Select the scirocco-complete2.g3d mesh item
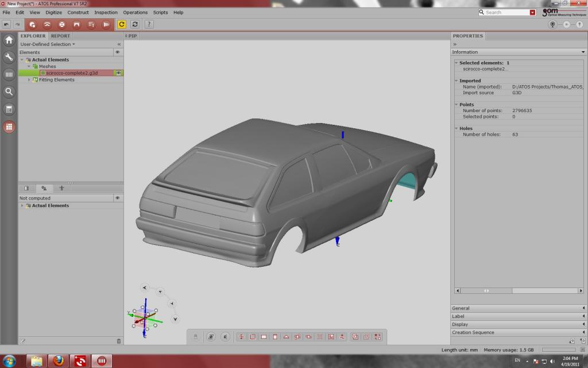The height and width of the screenshot is (368, 588). (72, 73)
